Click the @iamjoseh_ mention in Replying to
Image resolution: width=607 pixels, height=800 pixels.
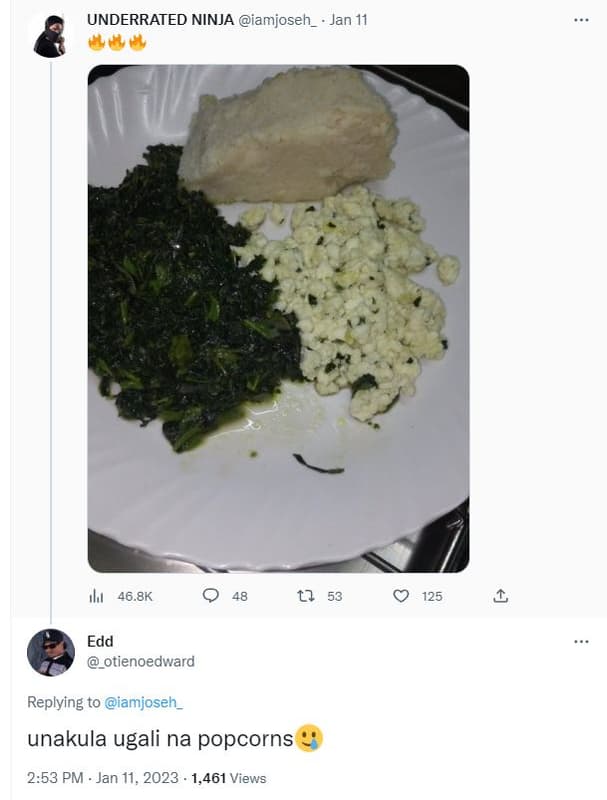(144, 702)
